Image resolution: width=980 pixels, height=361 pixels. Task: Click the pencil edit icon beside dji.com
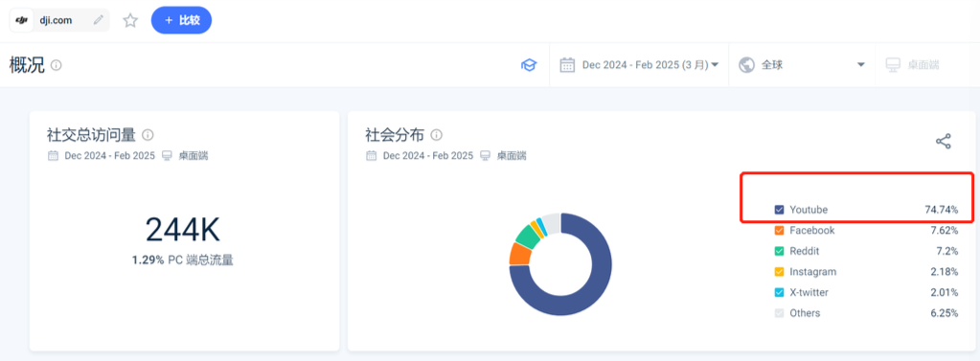pos(98,20)
